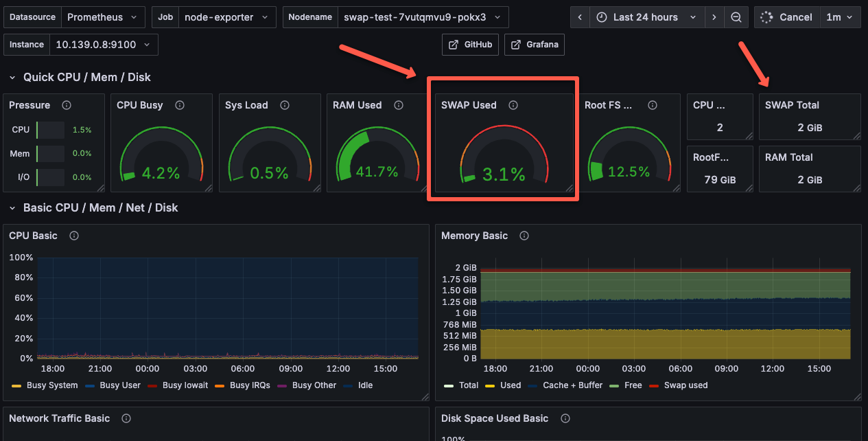Open the Prometheus datasource dropdown
The width and height of the screenshot is (868, 441).
click(x=102, y=17)
